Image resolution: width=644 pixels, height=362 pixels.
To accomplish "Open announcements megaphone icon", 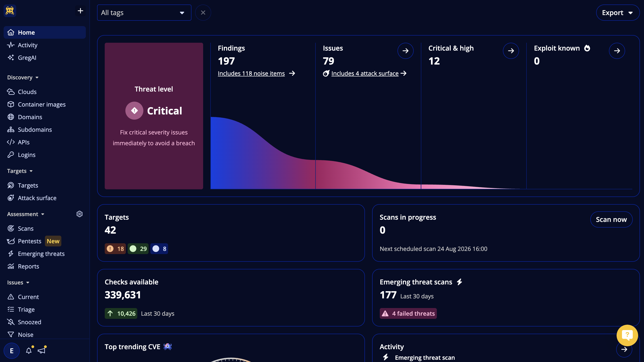I will pyautogui.click(x=42, y=350).
